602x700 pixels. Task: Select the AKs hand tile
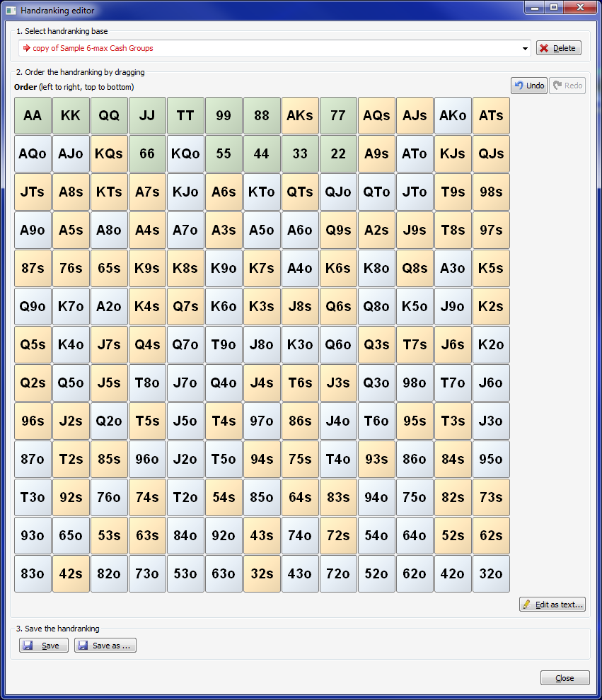tap(300, 116)
